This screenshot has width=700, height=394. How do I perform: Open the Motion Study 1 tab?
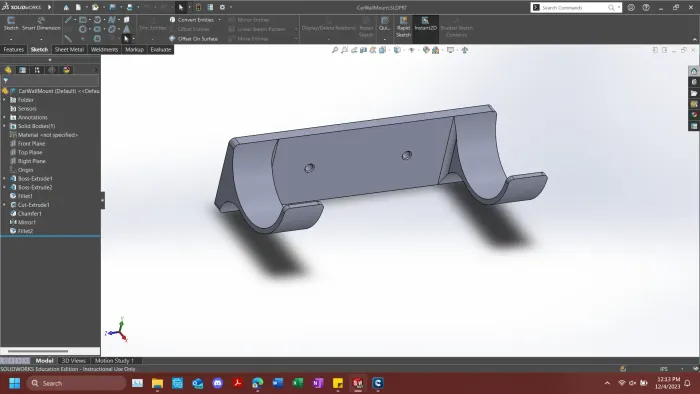tap(114, 361)
